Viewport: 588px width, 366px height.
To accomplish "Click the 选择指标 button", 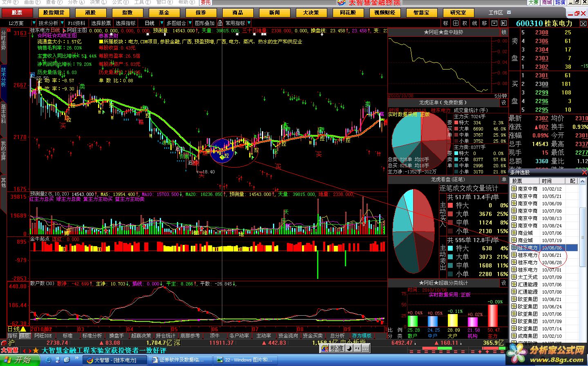I will coord(126,23).
